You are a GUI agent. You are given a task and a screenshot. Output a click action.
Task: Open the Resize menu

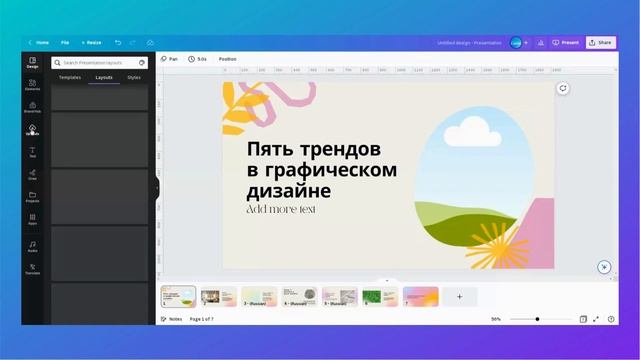pyautogui.click(x=91, y=42)
